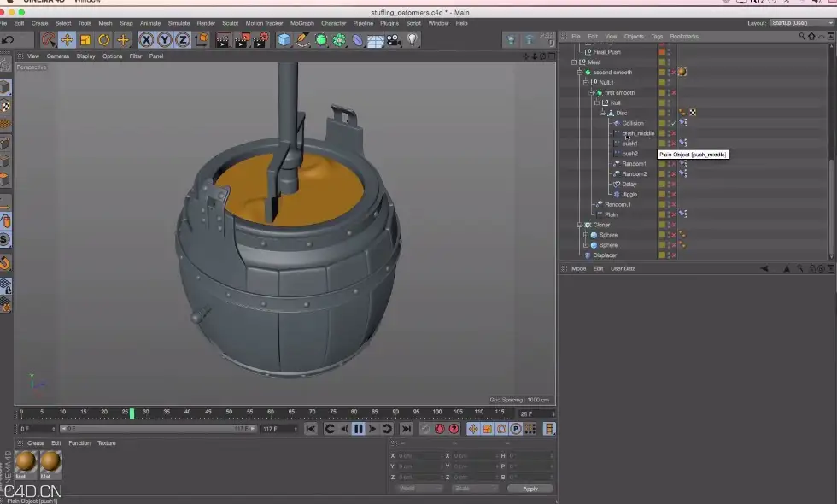Enable the Displacer red X

674,255
